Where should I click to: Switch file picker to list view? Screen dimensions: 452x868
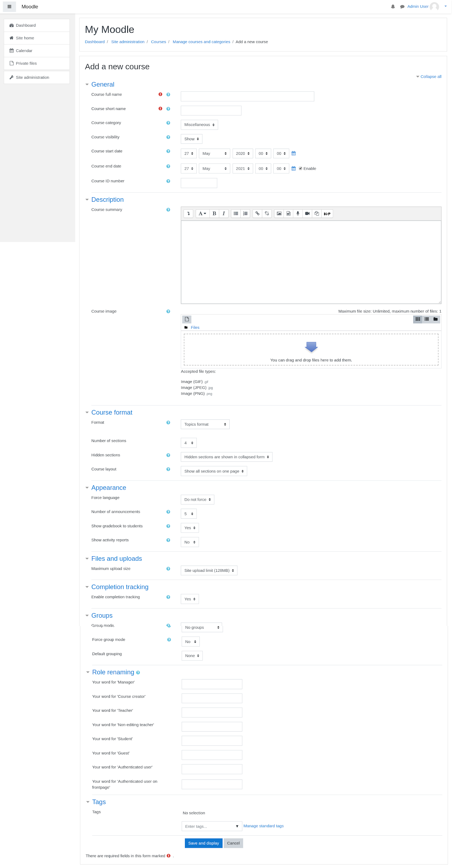426,319
